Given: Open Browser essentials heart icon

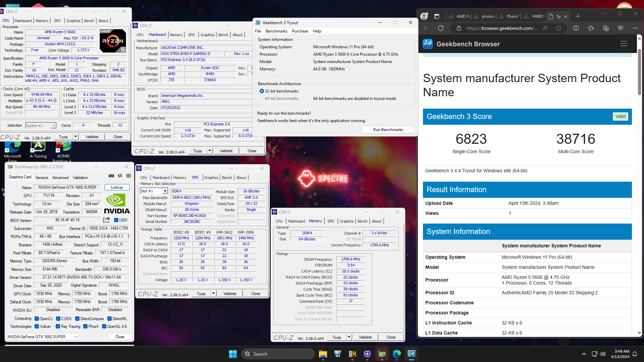Looking at the screenshot, I should (x=621, y=28).
